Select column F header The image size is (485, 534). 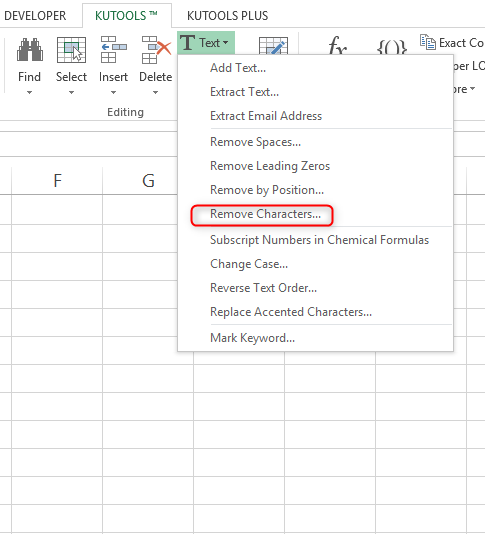click(57, 180)
